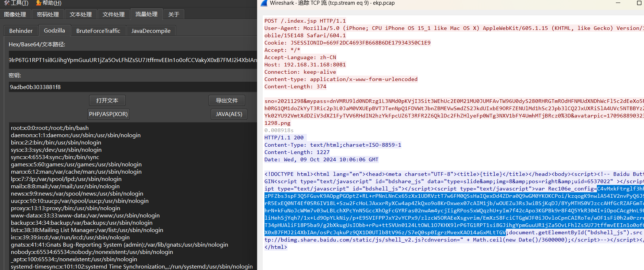Click the Cookie JSESSIONID header in Wireshark
The height and width of the screenshot is (270, 644).
click(x=347, y=43)
